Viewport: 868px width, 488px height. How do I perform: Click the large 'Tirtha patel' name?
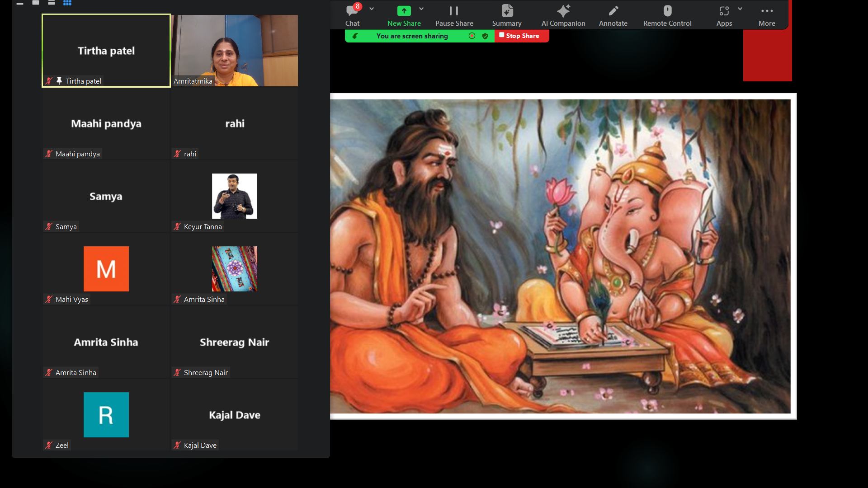106,51
